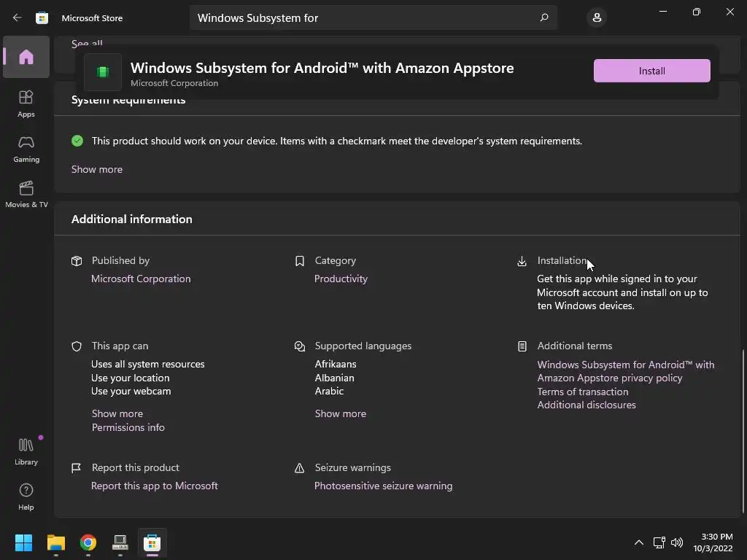Click the Seizure warnings triangle icon
The height and width of the screenshot is (560, 747).
(300, 468)
